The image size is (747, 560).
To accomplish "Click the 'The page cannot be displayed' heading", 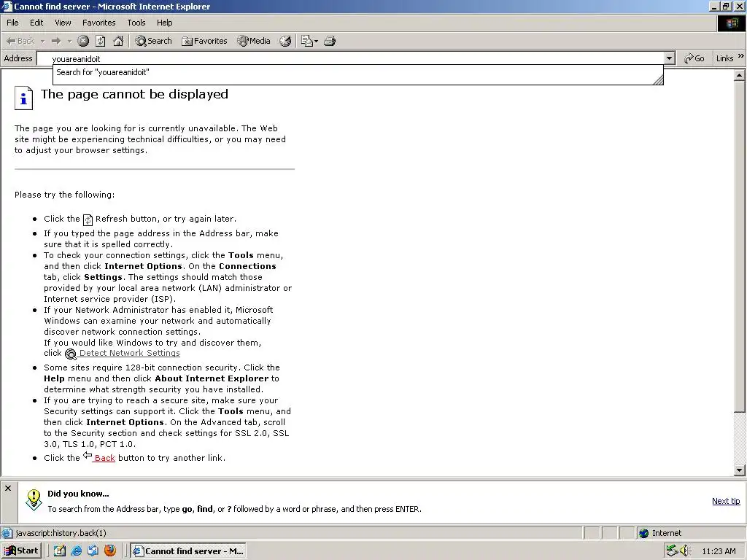I will 134,94.
